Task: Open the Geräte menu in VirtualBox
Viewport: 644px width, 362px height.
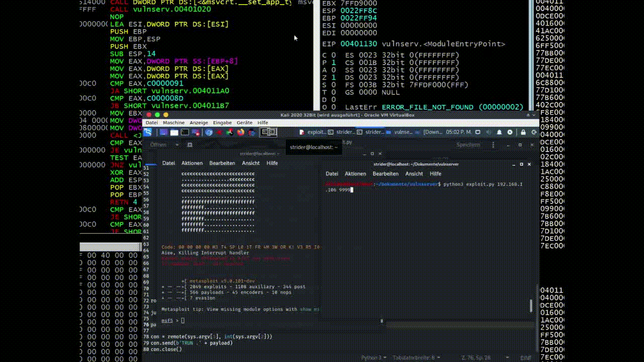Action: (245, 123)
